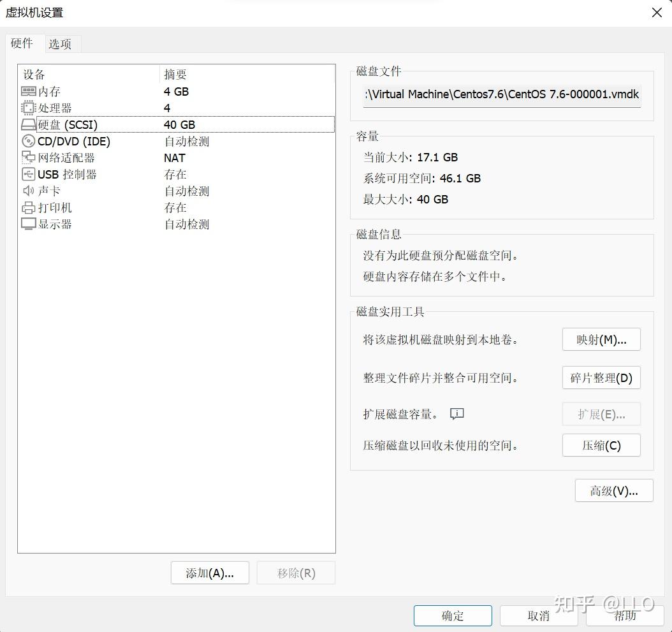Select the 声卡 sound card device
Screen dimensions: 672x632
click(x=48, y=191)
